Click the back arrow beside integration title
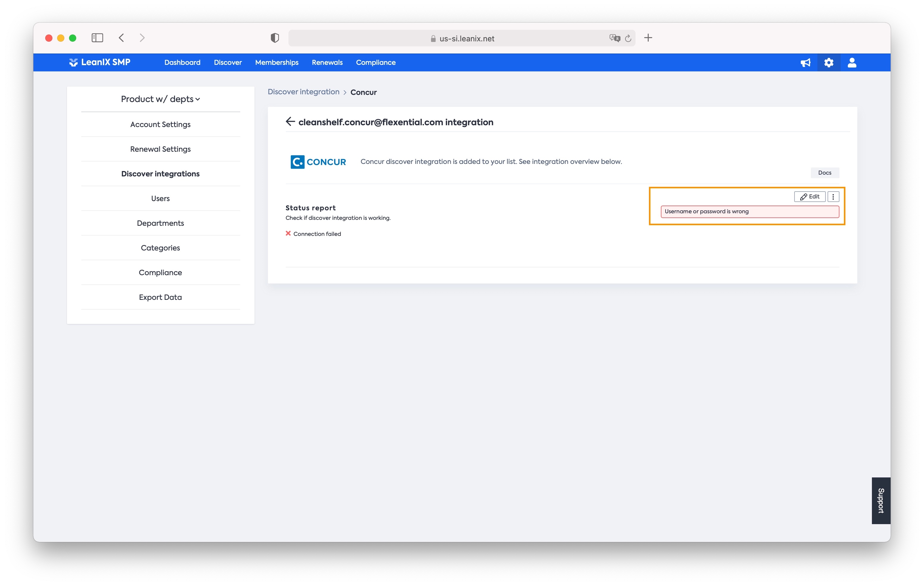924x586 pixels. [x=290, y=122]
